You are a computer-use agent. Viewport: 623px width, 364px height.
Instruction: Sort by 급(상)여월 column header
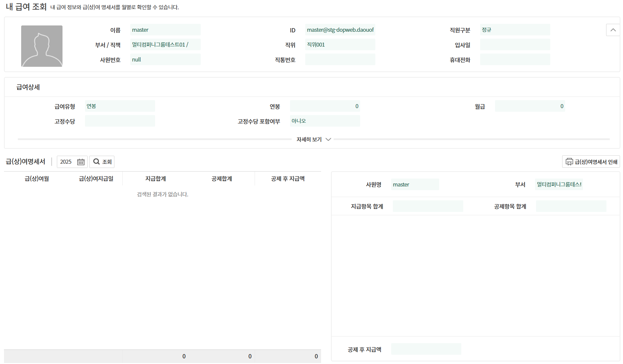pyautogui.click(x=37, y=179)
